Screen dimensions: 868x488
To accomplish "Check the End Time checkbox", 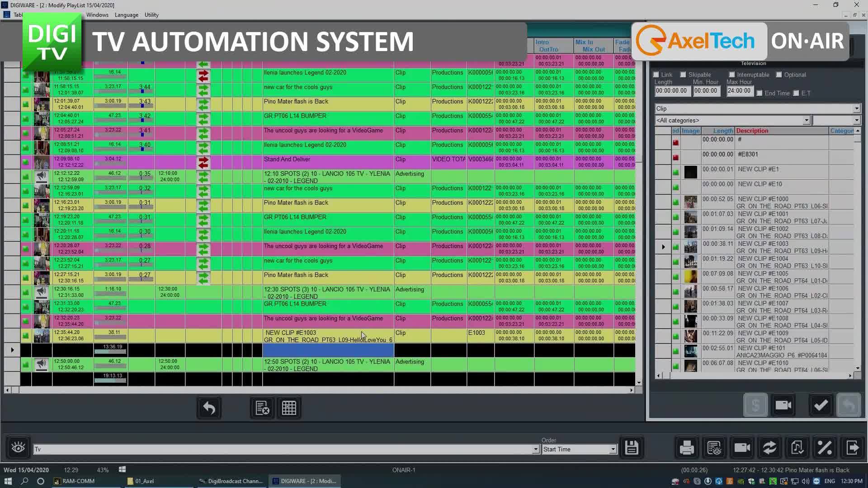I will [x=759, y=93].
